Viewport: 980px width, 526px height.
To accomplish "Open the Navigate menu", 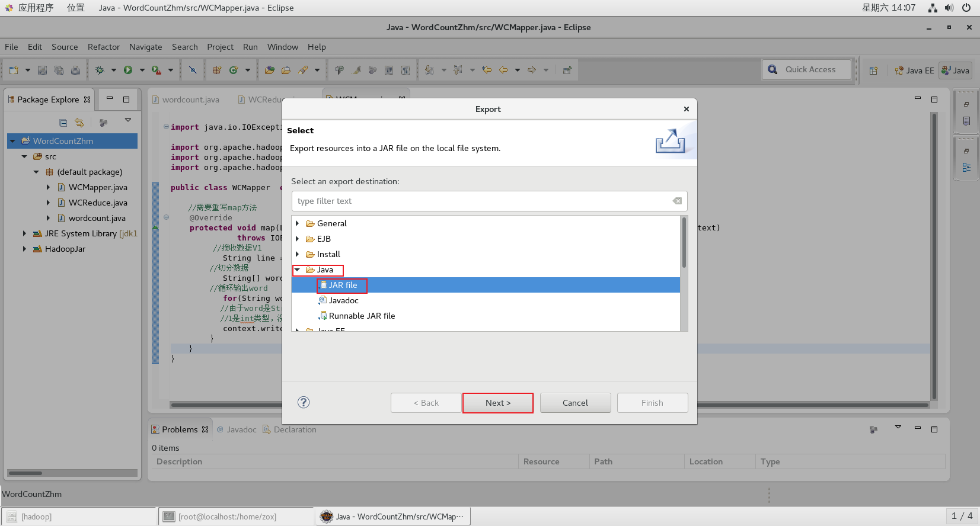I will [x=146, y=47].
